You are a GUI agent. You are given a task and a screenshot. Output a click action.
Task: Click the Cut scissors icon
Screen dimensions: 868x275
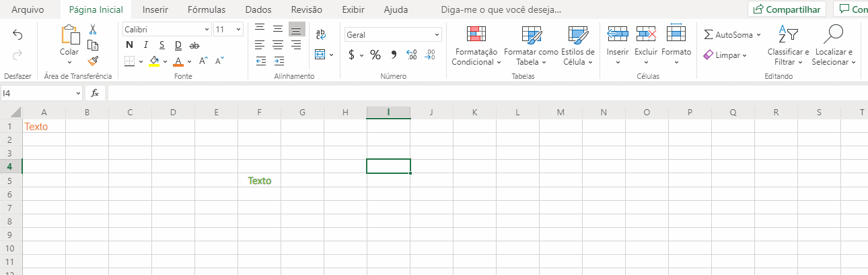(93, 30)
